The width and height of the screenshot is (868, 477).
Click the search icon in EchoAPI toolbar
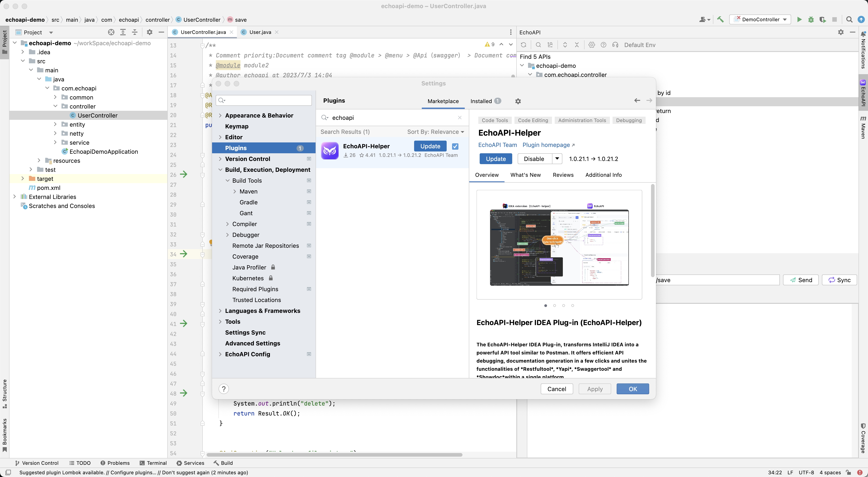click(x=538, y=45)
